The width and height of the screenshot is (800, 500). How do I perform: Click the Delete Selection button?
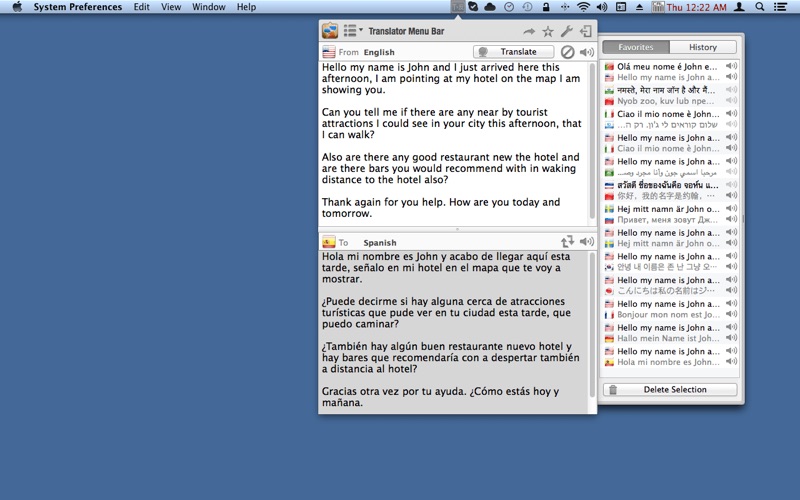670,389
